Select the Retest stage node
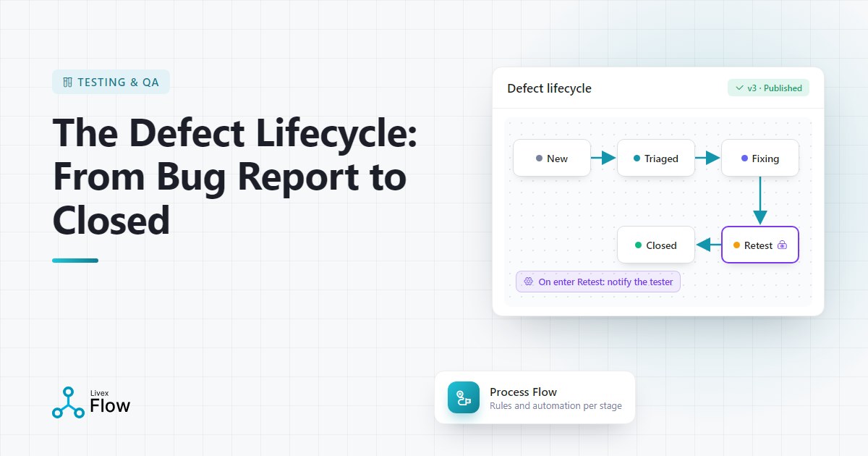Viewport: 868px width, 456px height. [760, 245]
